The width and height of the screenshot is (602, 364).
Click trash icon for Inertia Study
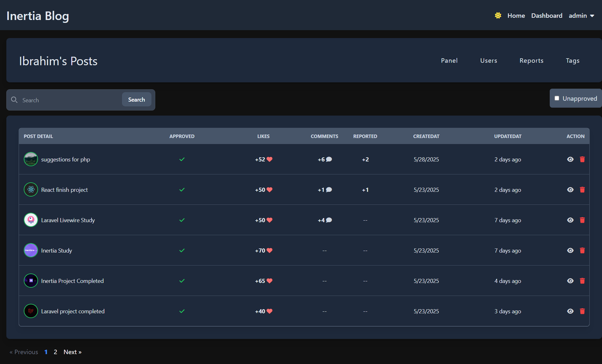[582, 250]
